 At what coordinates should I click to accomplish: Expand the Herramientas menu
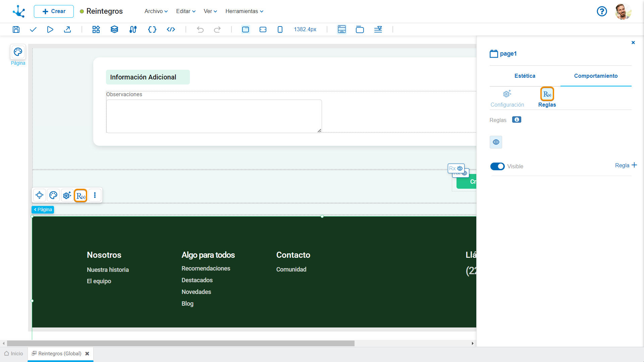click(x=244, y=11)
